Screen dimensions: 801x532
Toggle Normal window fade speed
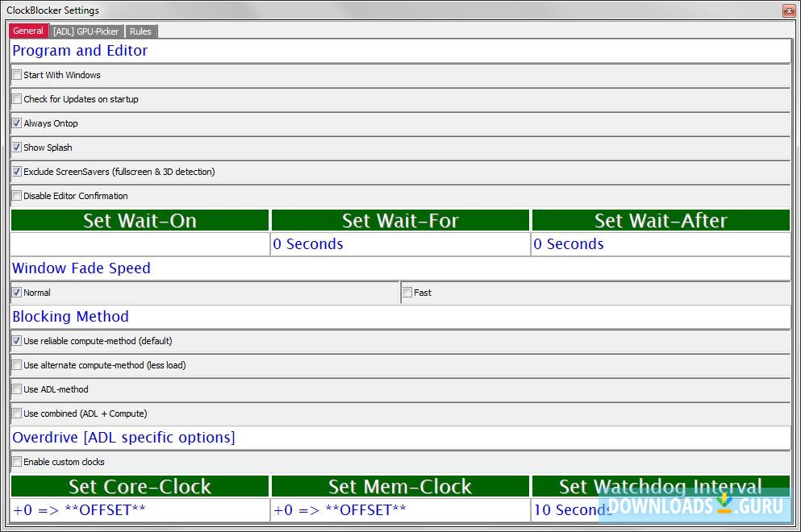point(17,293)
